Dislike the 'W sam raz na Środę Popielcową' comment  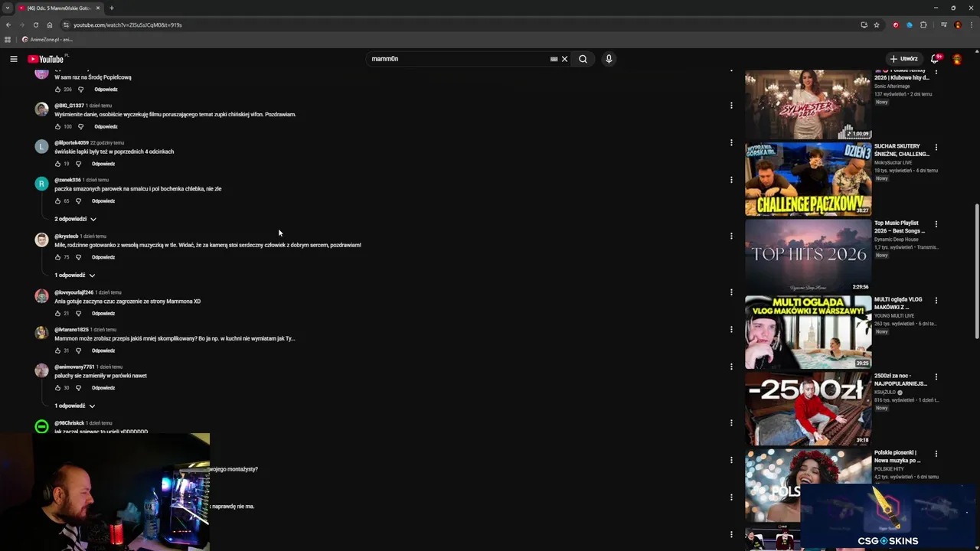pos(80,90)
